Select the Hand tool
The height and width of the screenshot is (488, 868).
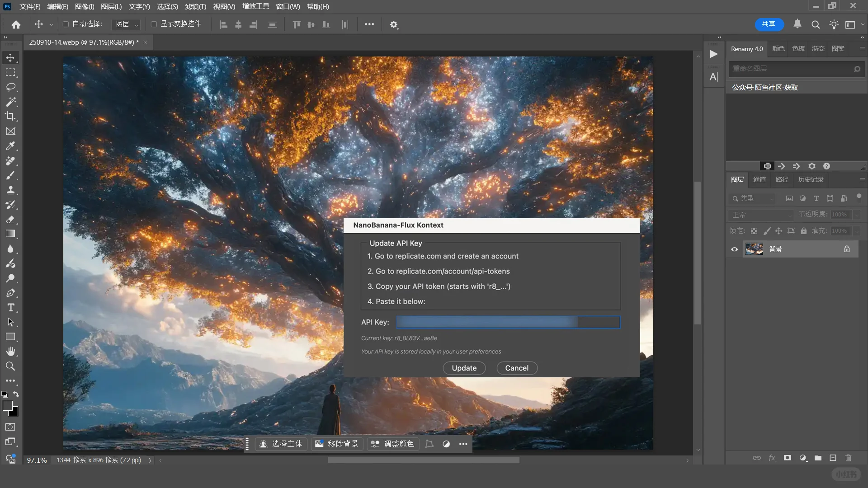point(10,352)
